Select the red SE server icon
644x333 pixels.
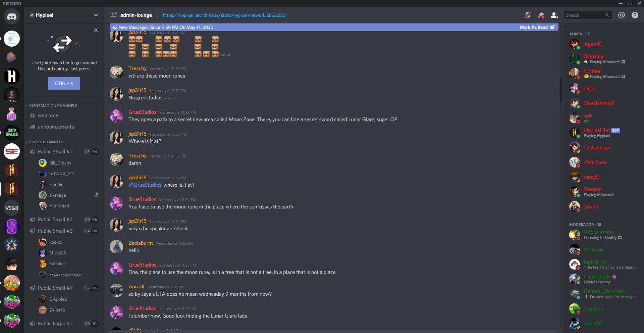(12, 151)
